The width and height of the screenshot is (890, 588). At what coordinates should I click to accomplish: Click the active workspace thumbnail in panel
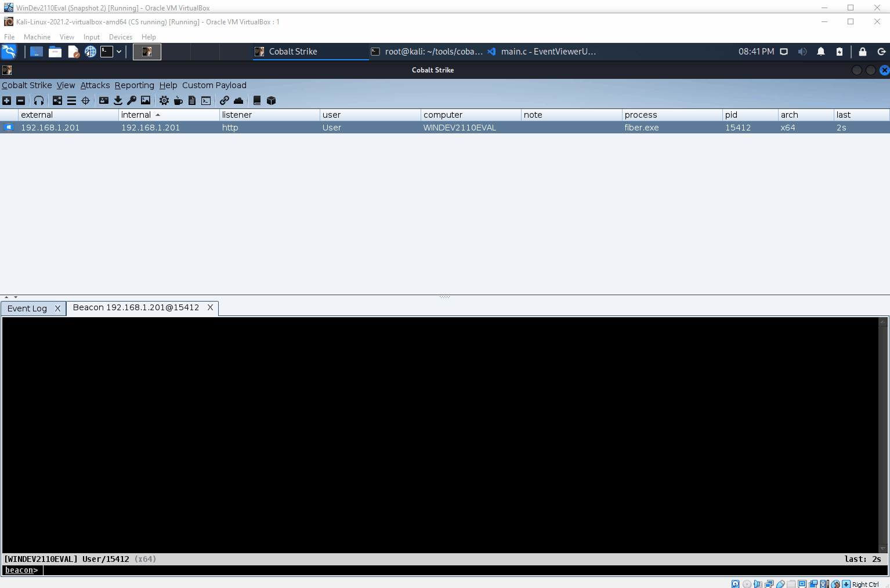[147, 52]
